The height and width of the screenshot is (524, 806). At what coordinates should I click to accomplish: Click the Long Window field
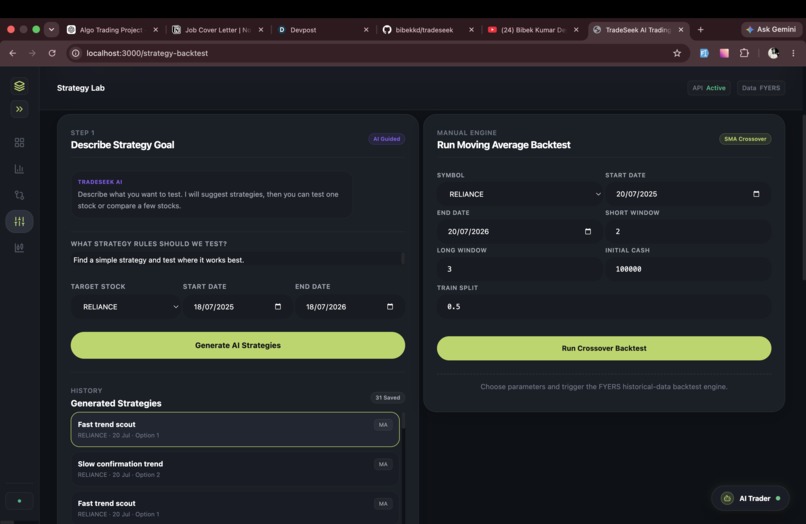(x=519, y=269)
